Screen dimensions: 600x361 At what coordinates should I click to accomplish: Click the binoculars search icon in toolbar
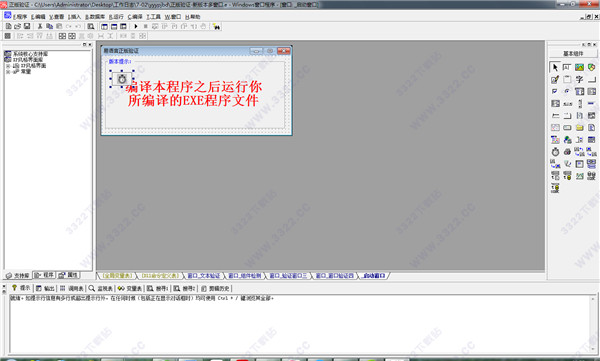click(216, 26)
